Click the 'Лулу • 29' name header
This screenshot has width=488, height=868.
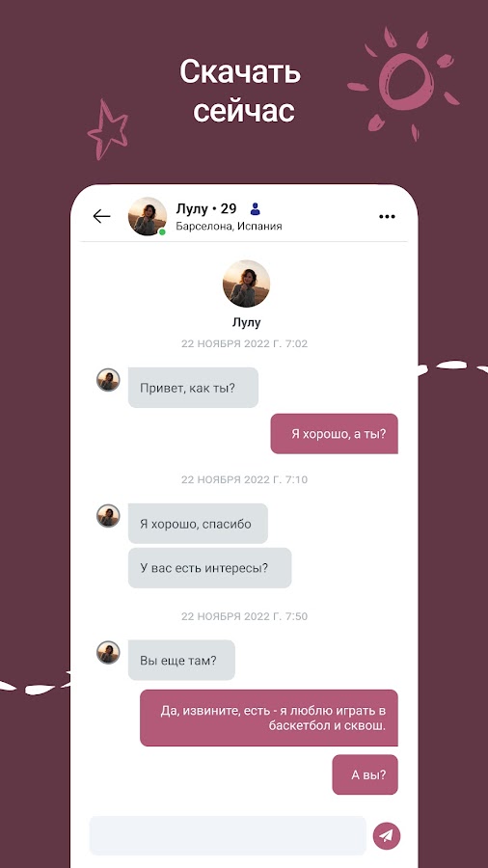206,208
